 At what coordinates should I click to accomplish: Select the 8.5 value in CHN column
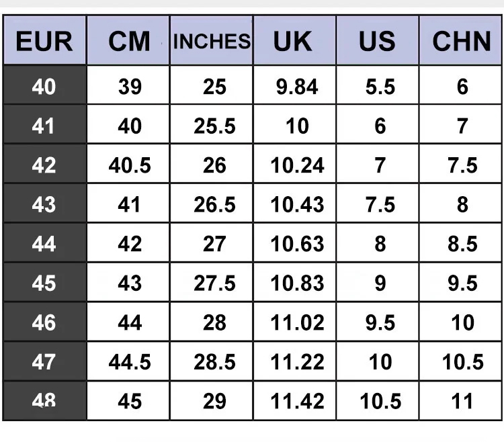(462, 244)
